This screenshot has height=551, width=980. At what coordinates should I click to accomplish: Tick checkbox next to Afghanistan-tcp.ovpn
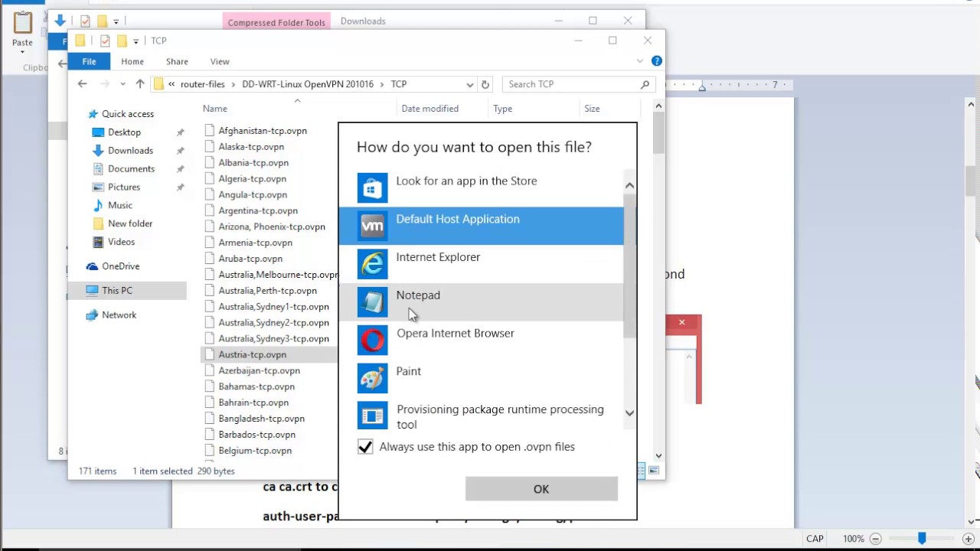coord(209,131)
